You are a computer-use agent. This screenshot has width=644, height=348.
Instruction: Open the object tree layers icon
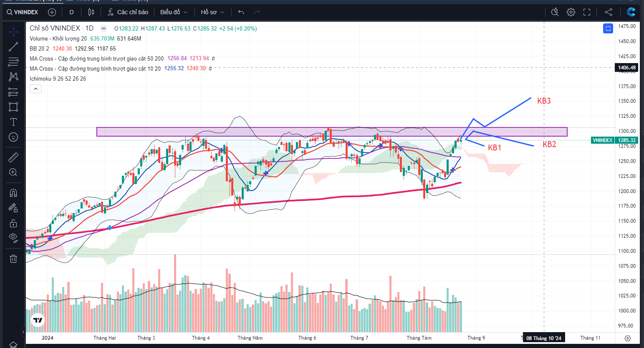[13, 345]
